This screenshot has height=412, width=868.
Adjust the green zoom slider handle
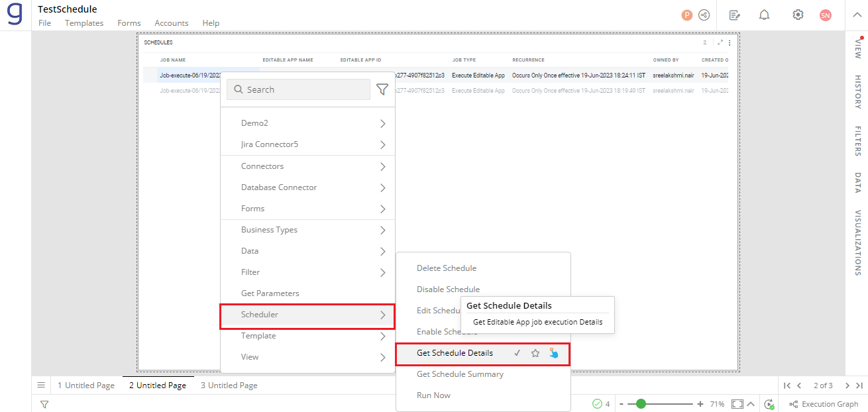point(641,404)
